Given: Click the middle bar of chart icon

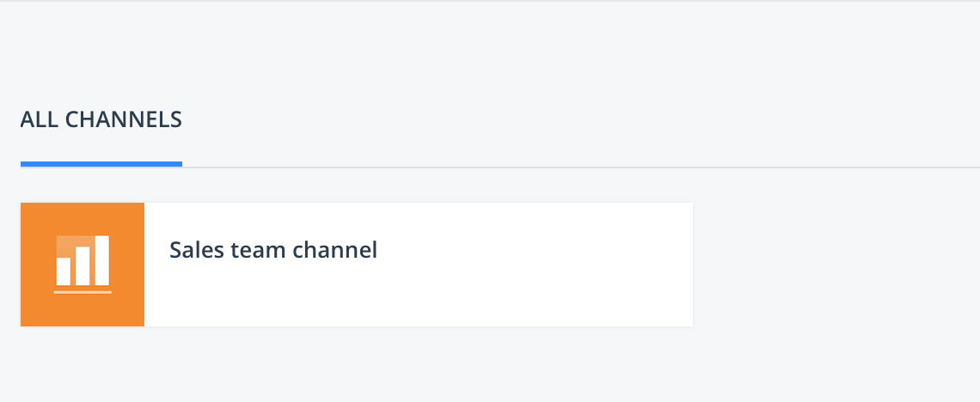Looking at the screenshot, I should point(83,266).
